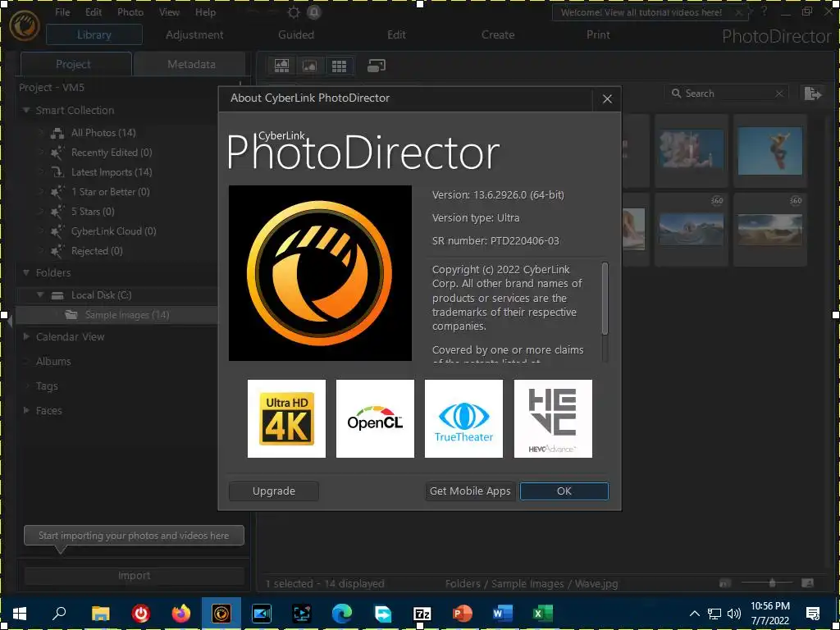Switch to the Print module
Viewport: 840px width, 630px height.
click(598, 34)
